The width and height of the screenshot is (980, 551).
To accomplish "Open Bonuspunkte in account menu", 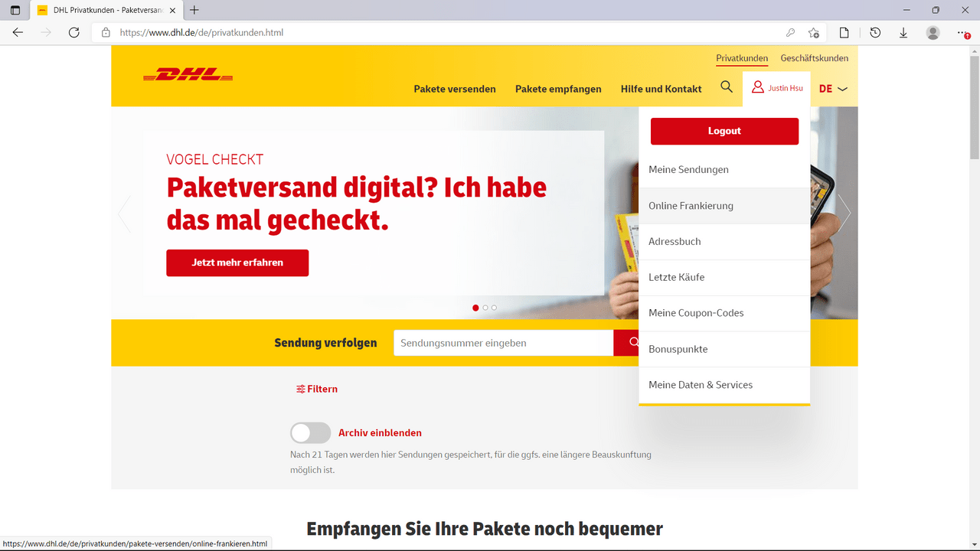I will pos(724,349).
